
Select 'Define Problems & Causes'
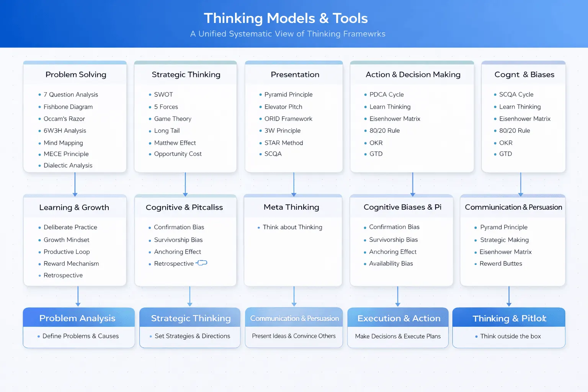81,336
